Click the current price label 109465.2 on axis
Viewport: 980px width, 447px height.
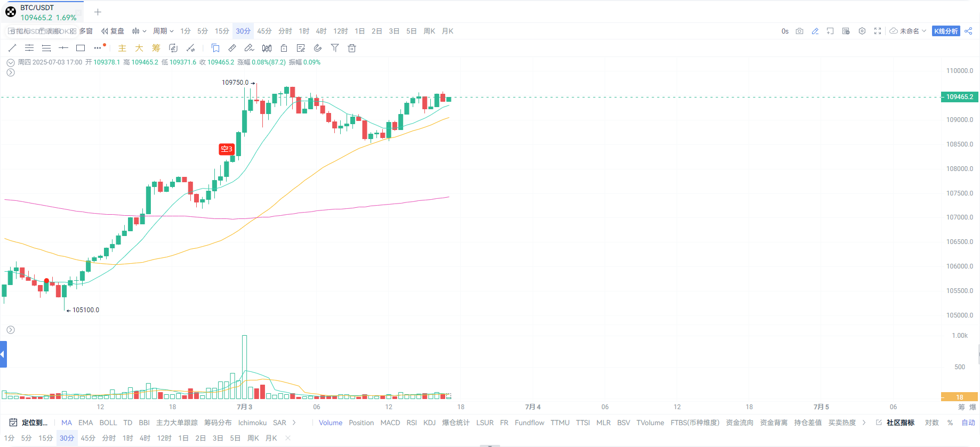pos(959,97)
